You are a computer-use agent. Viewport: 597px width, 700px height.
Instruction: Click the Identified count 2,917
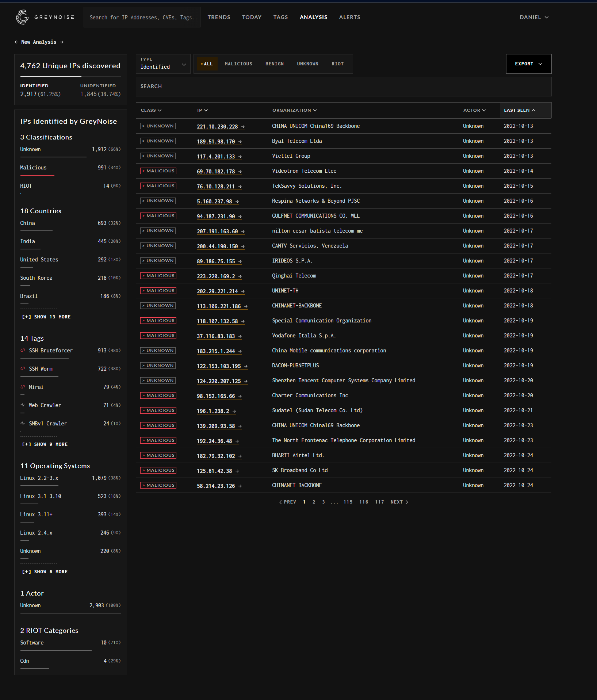point(28,94)
